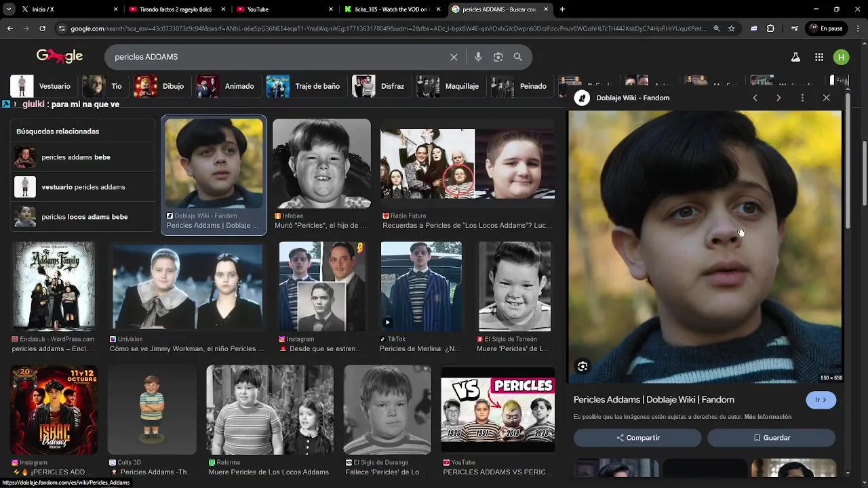
Task: Bookmark this page with star icon
Action: (x=731, y=28)
